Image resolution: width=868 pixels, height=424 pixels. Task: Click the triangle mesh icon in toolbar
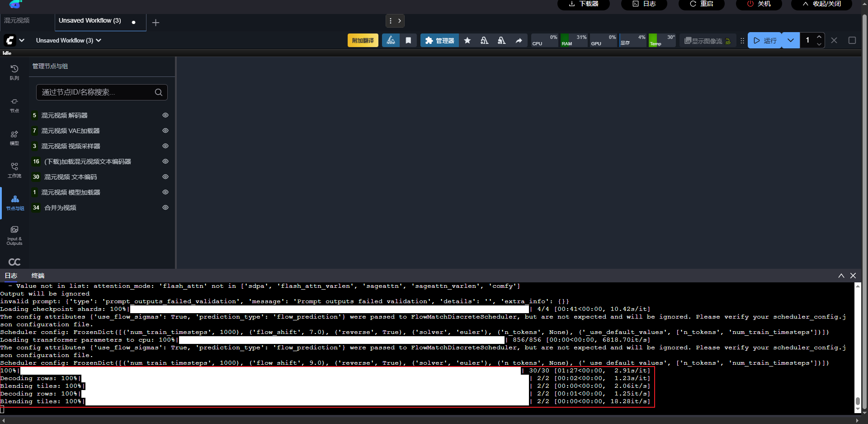click(x=391, y=40)
